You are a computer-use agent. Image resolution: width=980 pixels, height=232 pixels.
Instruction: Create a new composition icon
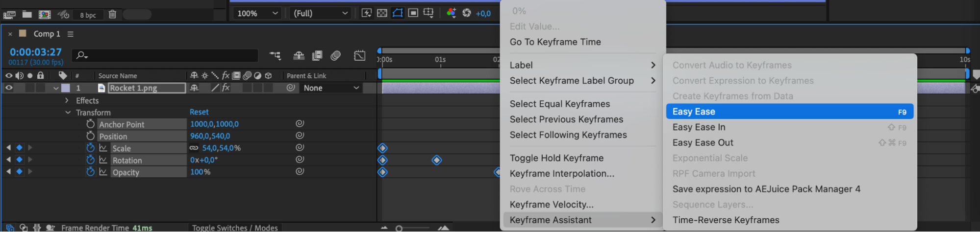(45, 14)
